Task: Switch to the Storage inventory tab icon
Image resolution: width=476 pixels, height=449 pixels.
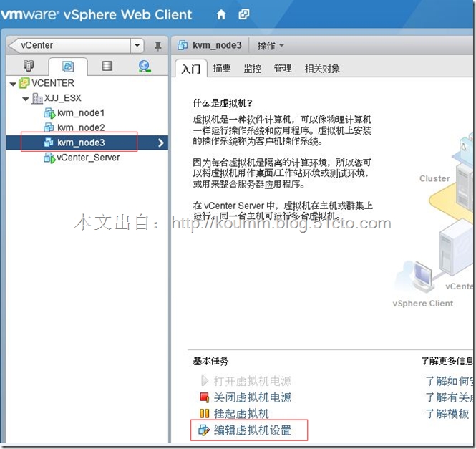Action: click(x=107, y=66)
